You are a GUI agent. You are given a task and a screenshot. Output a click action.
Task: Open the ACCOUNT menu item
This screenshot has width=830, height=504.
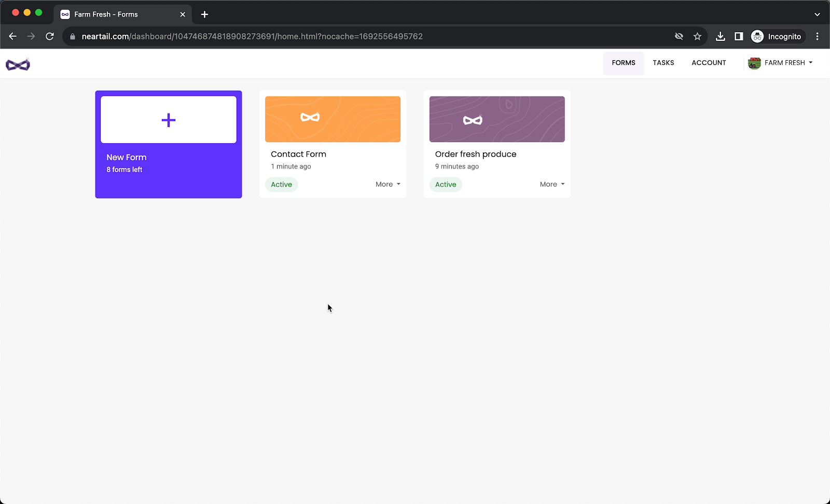709,63
